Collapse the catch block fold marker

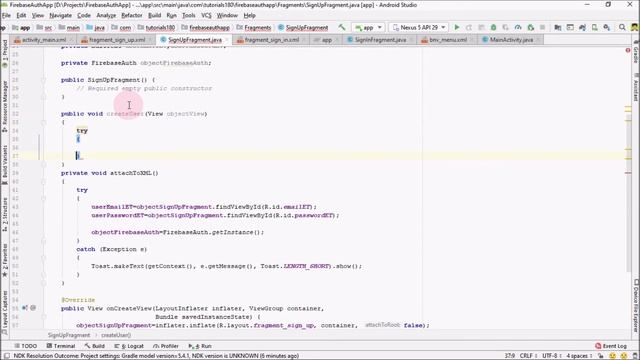43,258
